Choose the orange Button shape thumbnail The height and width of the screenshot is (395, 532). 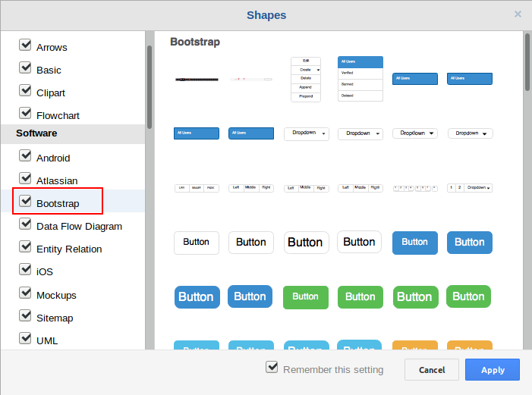414,348
